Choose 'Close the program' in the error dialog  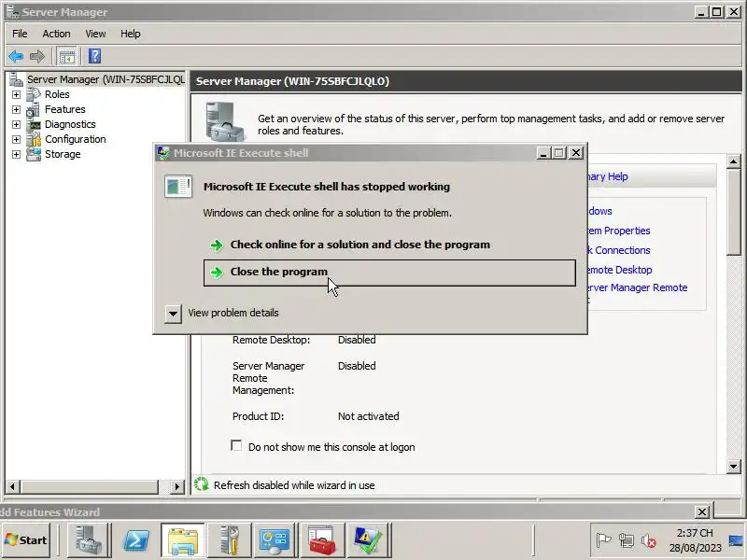(389, 273)
